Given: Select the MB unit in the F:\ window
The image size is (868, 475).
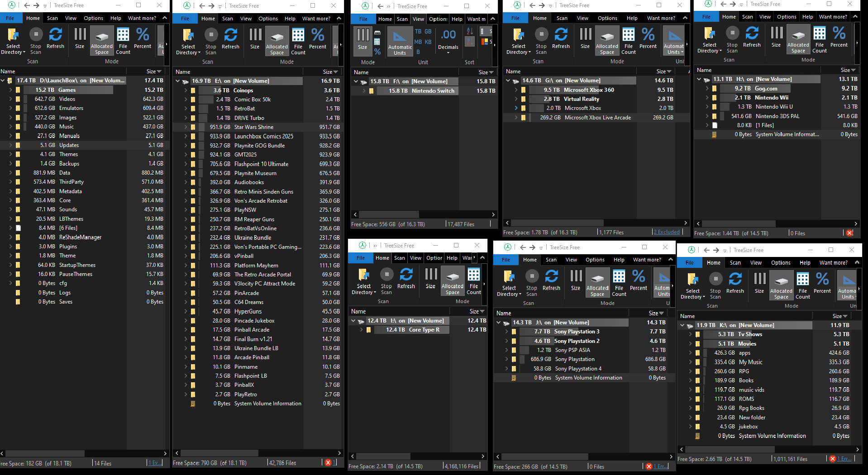Looking at the screenshot, I should click(418, 42).
